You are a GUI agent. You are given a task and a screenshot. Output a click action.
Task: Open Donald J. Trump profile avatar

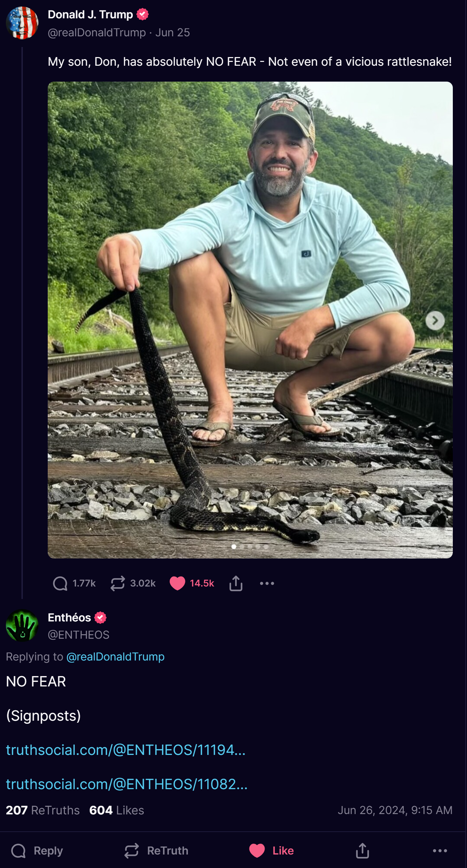pyautogui.click(x=22, y=23)
